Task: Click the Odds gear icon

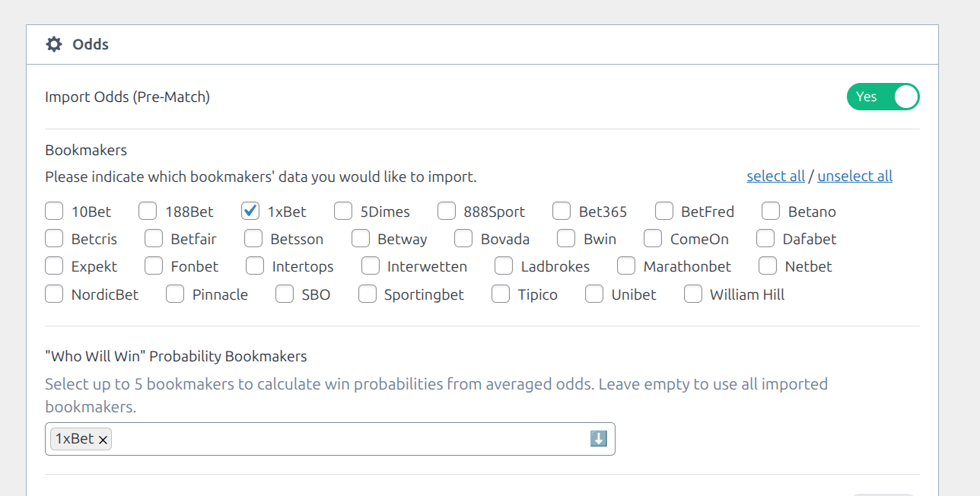Action: click(54, 44)
